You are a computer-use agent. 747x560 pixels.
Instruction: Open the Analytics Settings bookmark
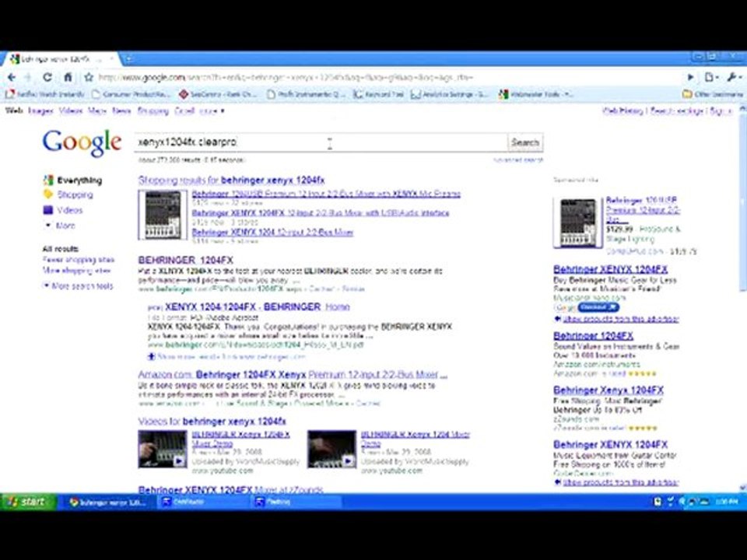[450, 94]
